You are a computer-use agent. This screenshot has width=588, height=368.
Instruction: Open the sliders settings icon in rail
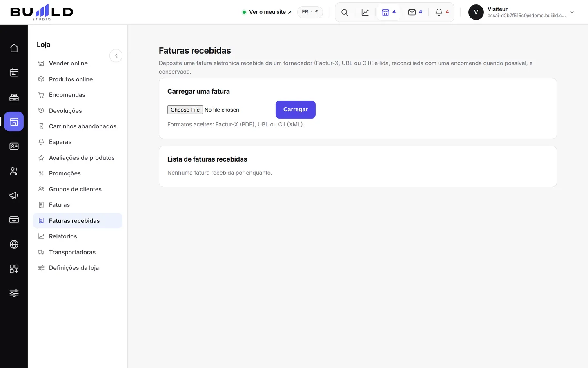click(14, 294)
